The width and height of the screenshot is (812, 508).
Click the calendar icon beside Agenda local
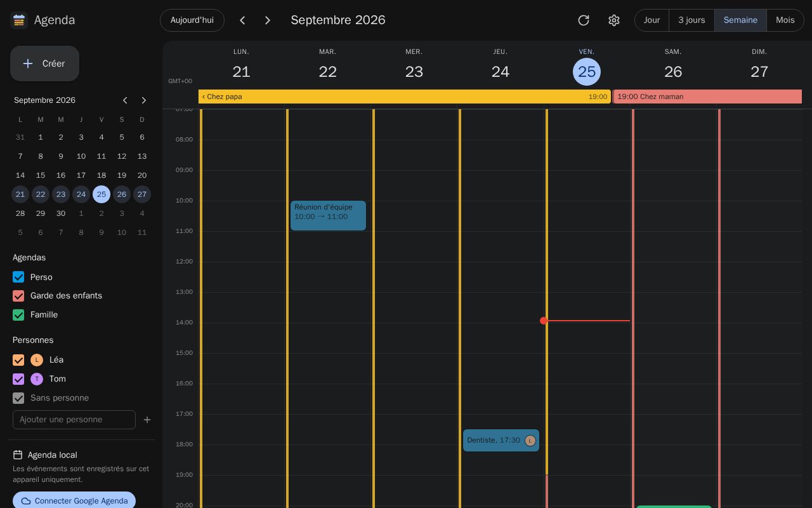tap(18, 455)
